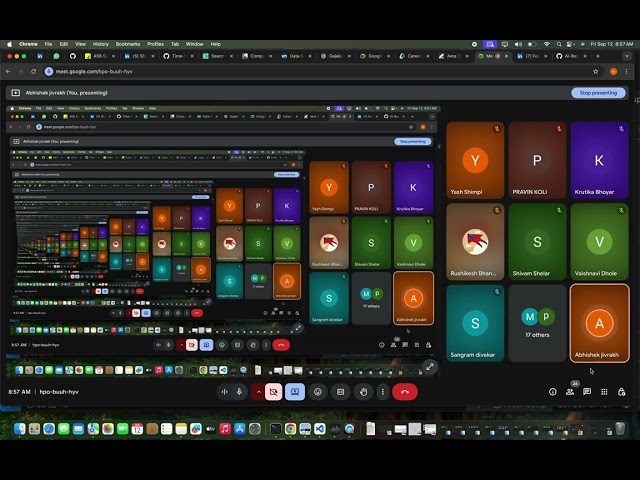The image size is (640, 480).
Task: Open the Profiles menu in the top macOS menu bar
Action: click(155, 44)
